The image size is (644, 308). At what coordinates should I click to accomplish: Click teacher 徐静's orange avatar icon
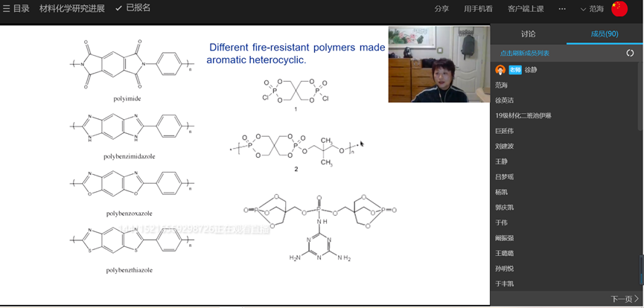pos(500,70)
